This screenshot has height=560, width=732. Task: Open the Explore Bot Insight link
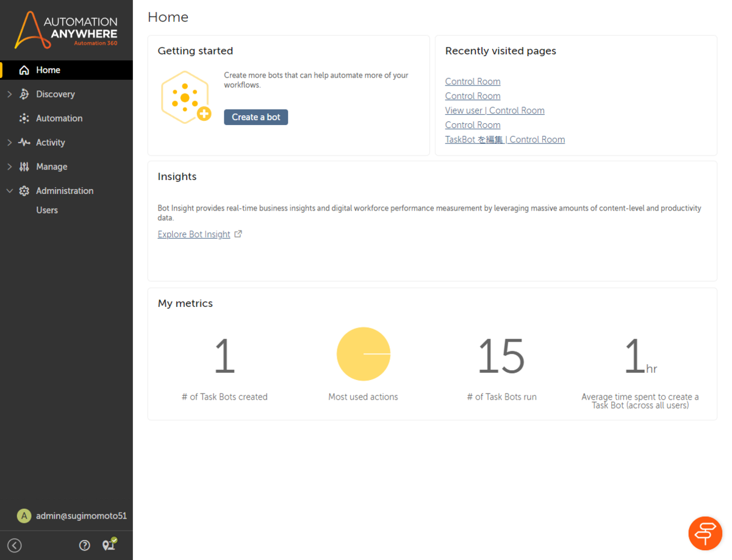click(194, 234)
